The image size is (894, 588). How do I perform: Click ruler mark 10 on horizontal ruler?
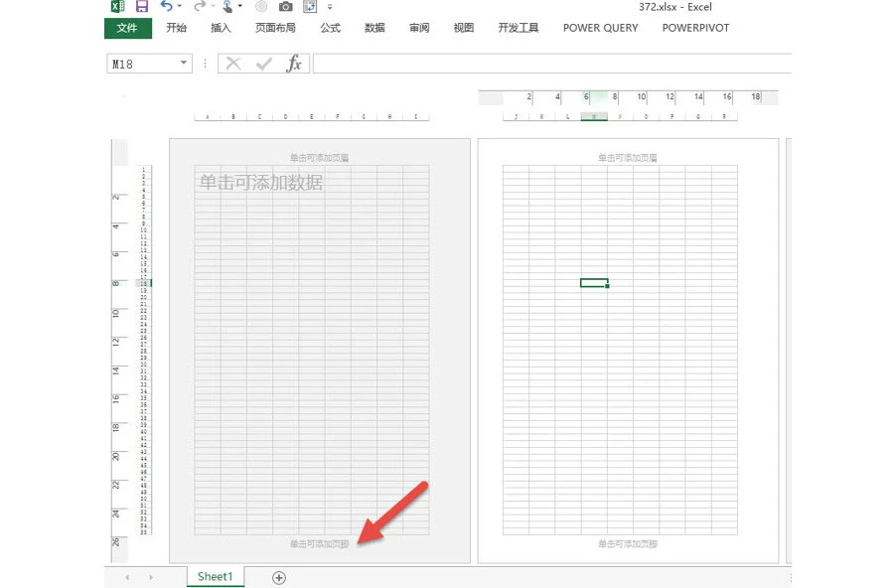click(x=642, y=97)
